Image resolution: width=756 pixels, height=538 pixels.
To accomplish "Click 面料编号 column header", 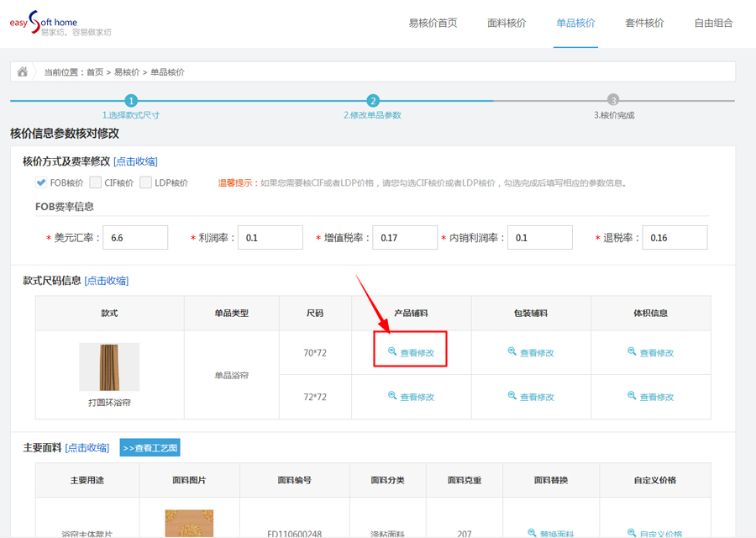I will tap(295, 480).
